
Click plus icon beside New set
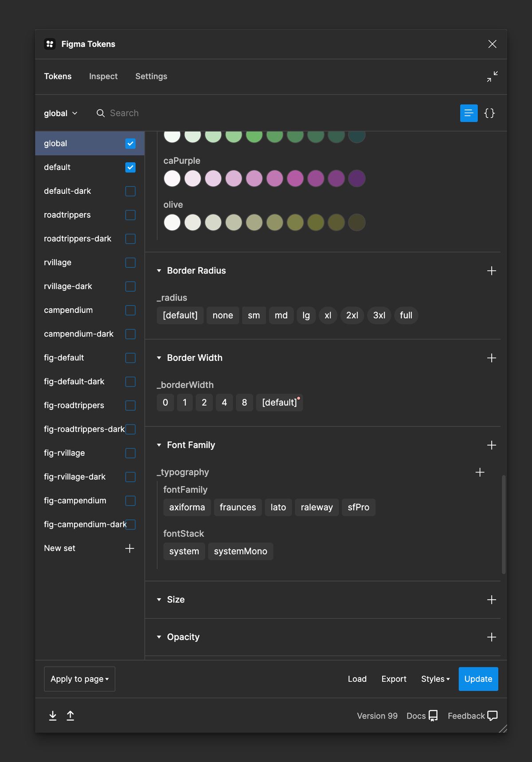[129, 548]
